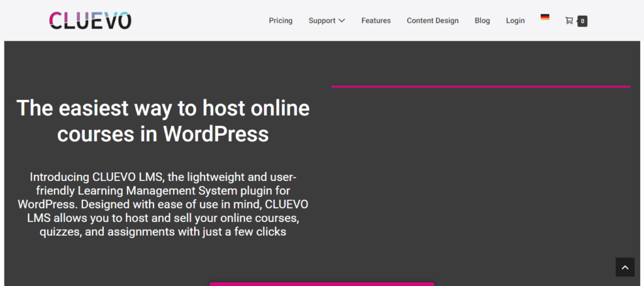Viewport: 644px width, 286px height.
Task: Click the letter C in the CLUEVO logo
Action: coord(57,21)
